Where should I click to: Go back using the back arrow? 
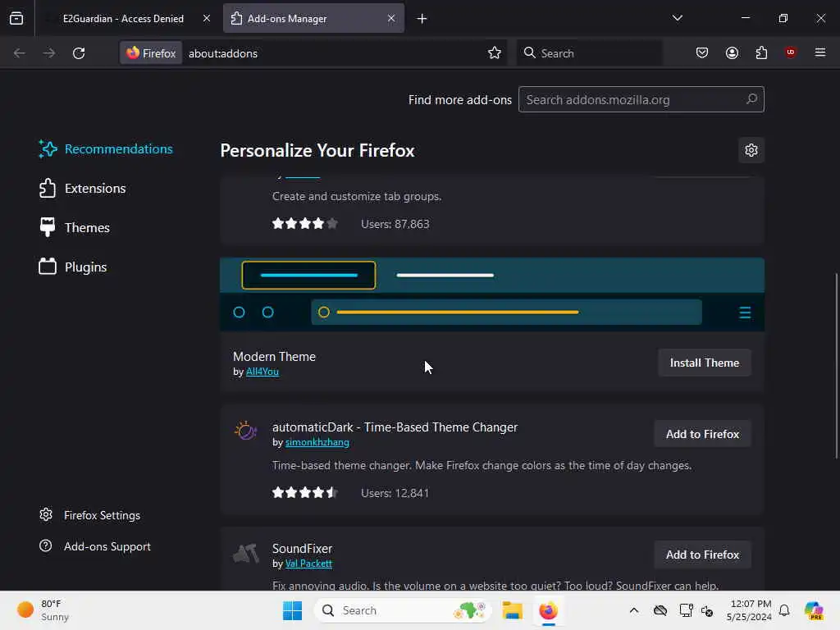[20, 53]
